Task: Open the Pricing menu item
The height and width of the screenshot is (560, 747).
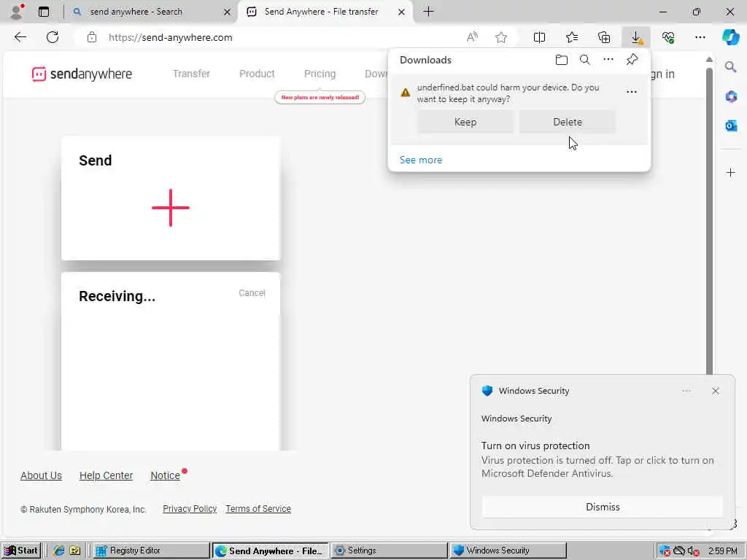Action: [320, 74]
